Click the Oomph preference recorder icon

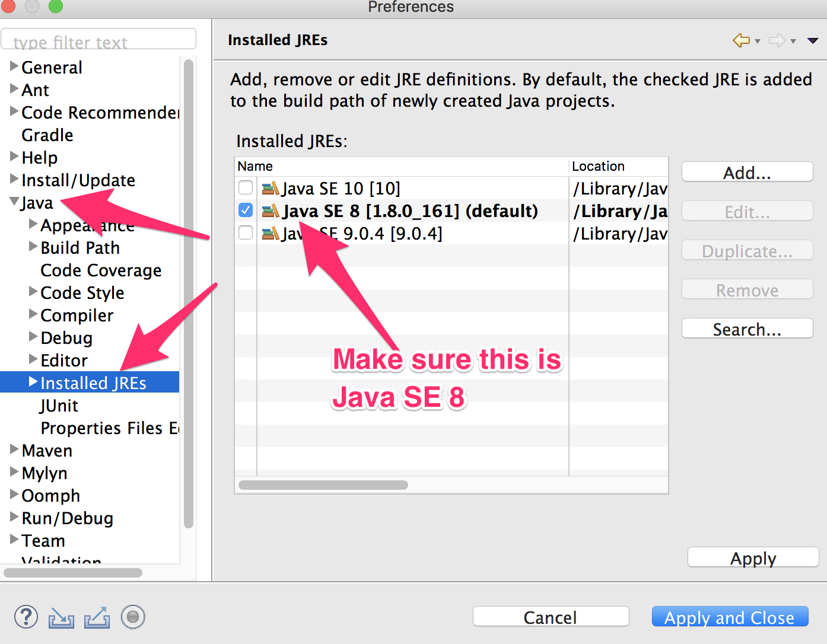tap(132, 617)
